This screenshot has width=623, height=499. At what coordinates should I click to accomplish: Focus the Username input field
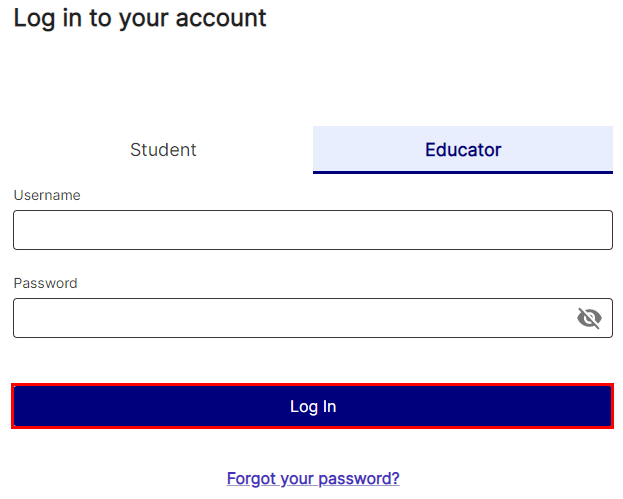313,230
